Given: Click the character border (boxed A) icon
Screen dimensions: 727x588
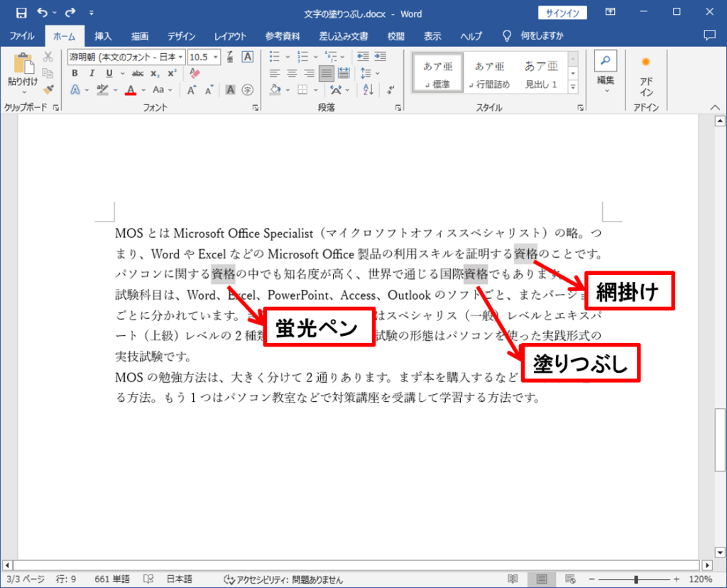Looking at the screenshot, I should tap(247, 57).
